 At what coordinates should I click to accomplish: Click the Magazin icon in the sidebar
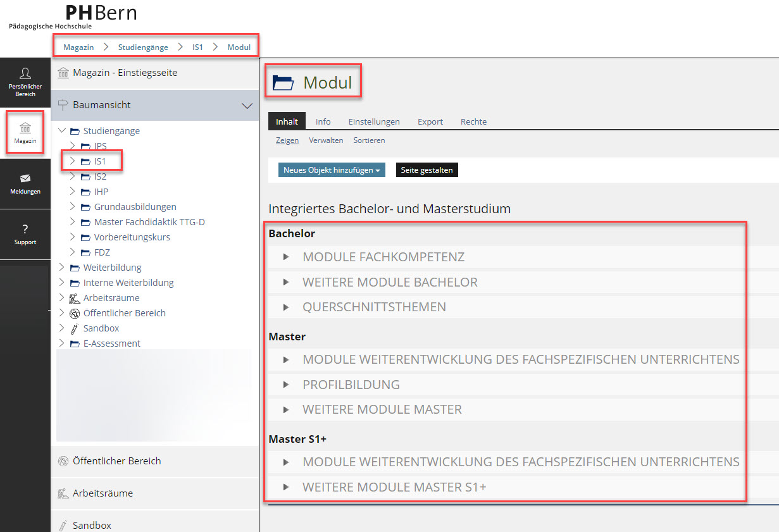[25, 128]
